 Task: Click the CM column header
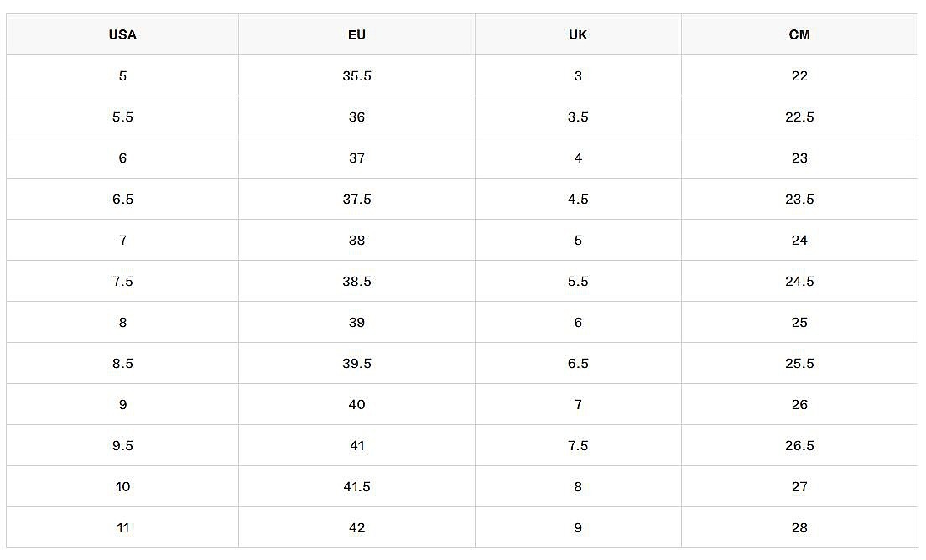(799, 35)
